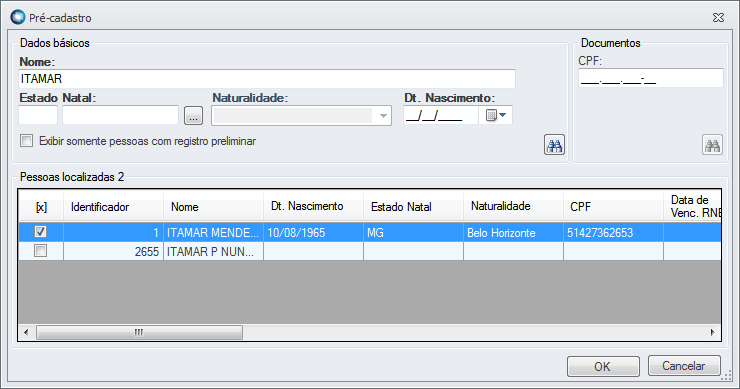Open the calendar picker for Dt. Nascimento

pos(496,115)
